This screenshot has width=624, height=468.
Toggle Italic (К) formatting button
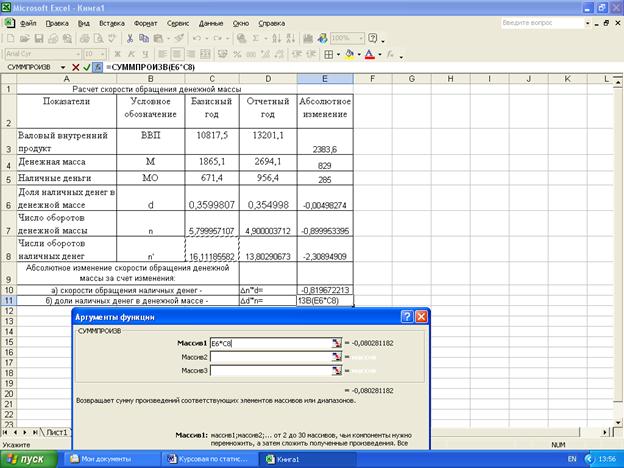pyautogui.click(x=131, y=54)
